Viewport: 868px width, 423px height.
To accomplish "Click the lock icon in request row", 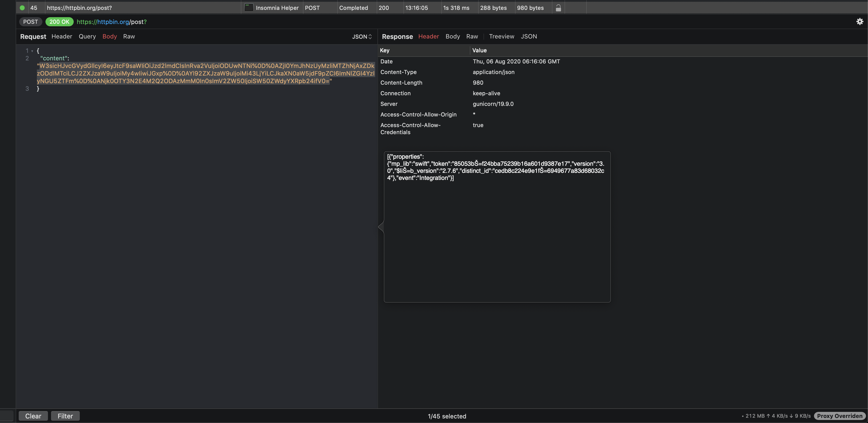I will click(558, 8).
